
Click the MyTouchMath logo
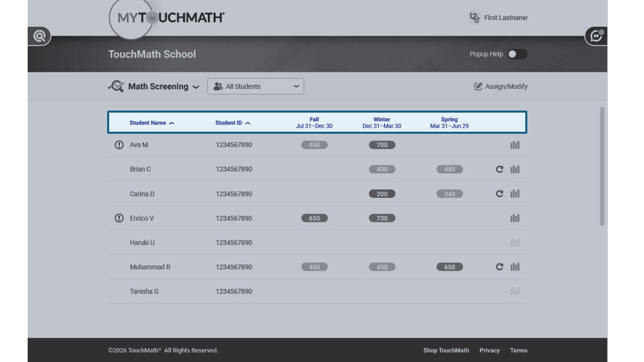(166, 18)
